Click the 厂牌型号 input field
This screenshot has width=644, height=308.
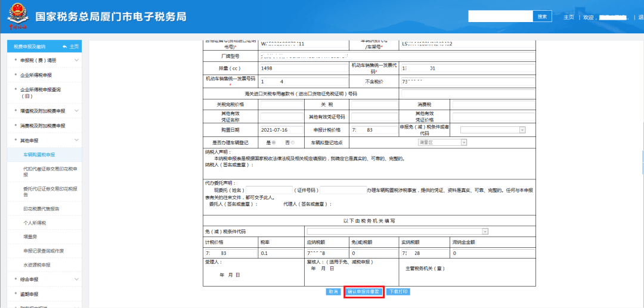pyautogui.click(x=397, y=56)
